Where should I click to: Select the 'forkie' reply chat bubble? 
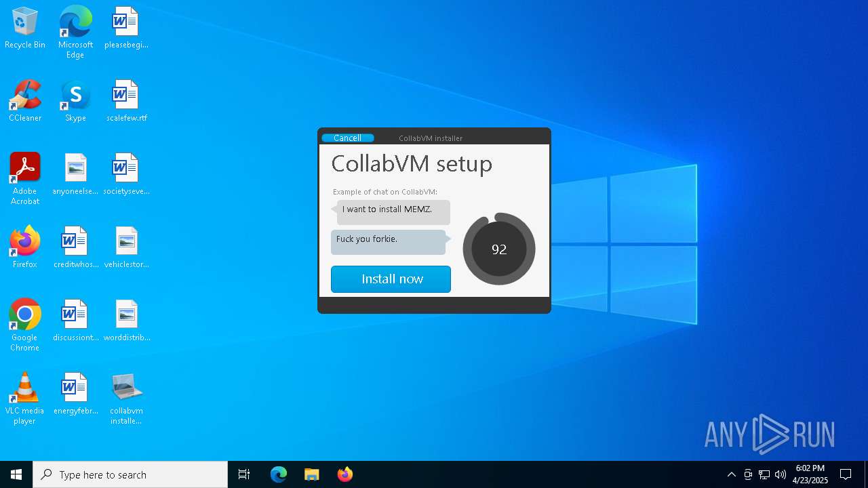[x=390, y=242]
